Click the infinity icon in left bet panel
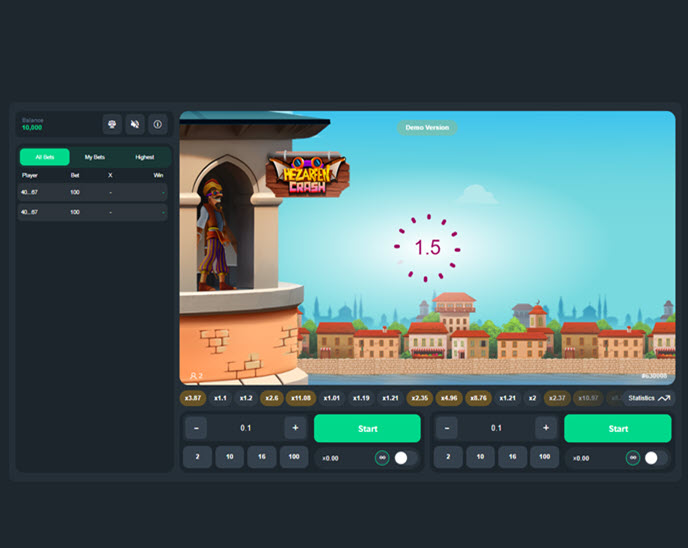The width and height of the screenshot is (688, 548). 381,457
